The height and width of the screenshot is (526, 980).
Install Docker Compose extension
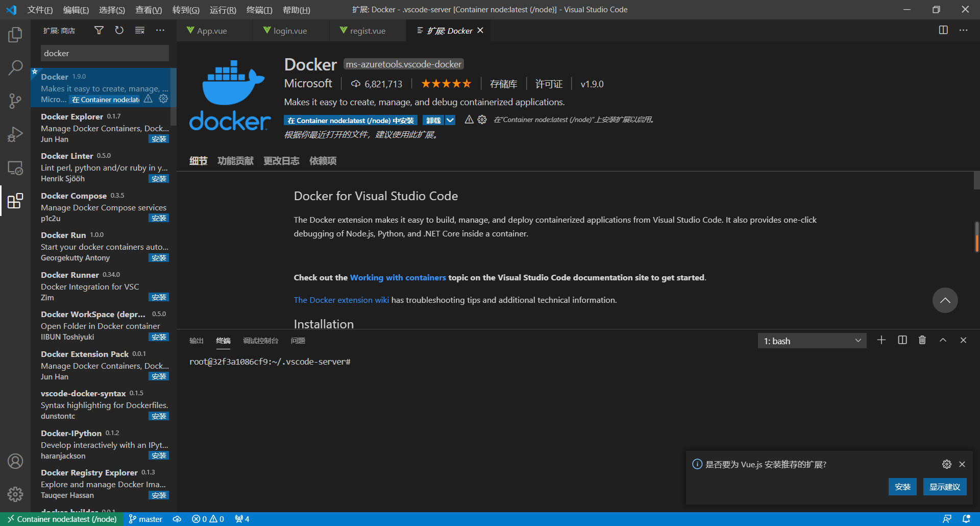point(159,218)
